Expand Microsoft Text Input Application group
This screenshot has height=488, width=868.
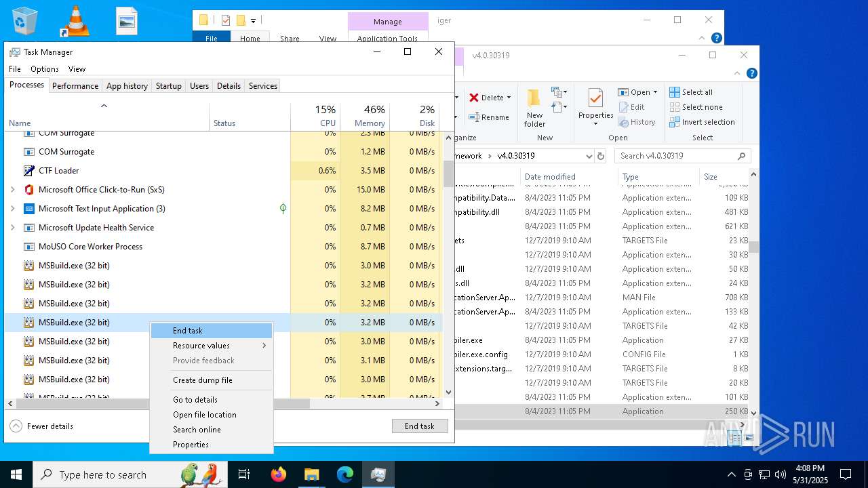(x=13, y=209)
